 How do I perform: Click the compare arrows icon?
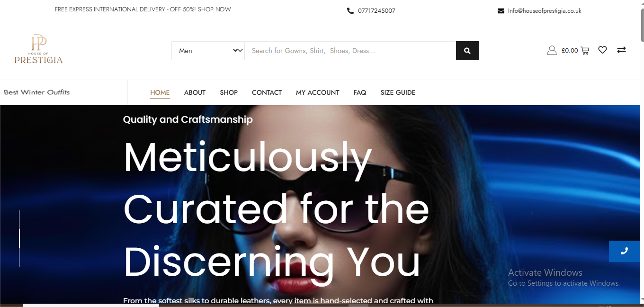(621, 50)
